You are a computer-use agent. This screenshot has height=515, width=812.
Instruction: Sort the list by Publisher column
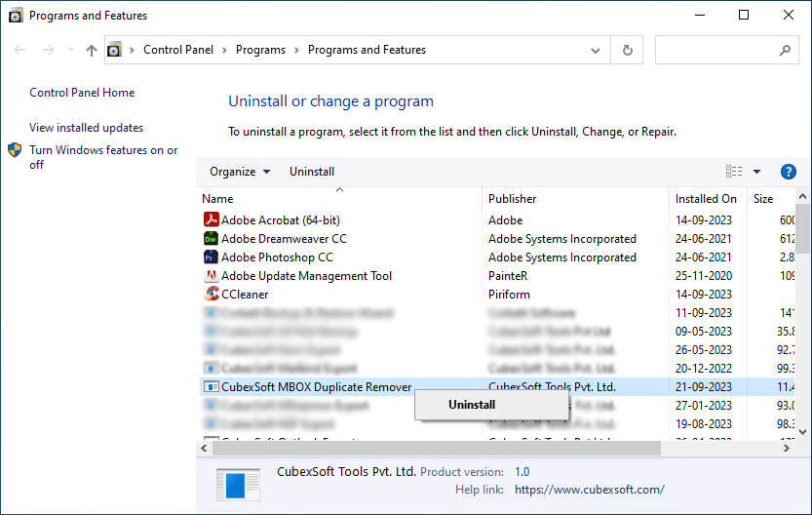512,198
